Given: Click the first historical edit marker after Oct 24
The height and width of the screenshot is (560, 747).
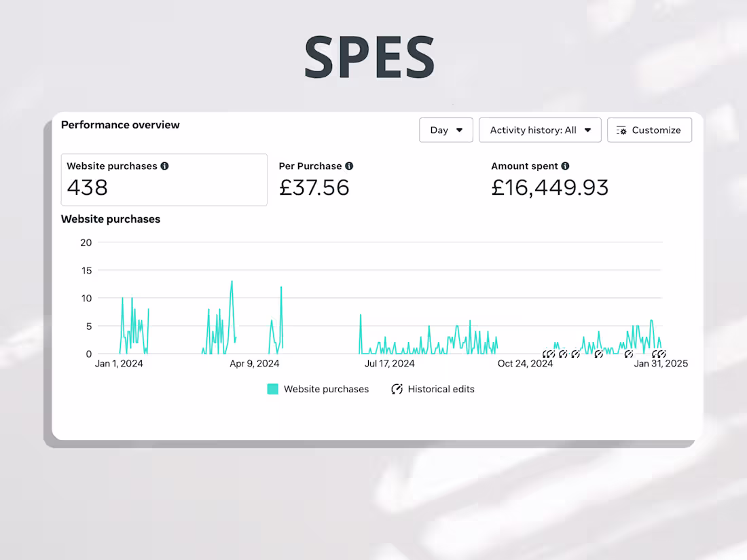Looking at the screenshot, I should pyautogui.click(x=547, y=354).
